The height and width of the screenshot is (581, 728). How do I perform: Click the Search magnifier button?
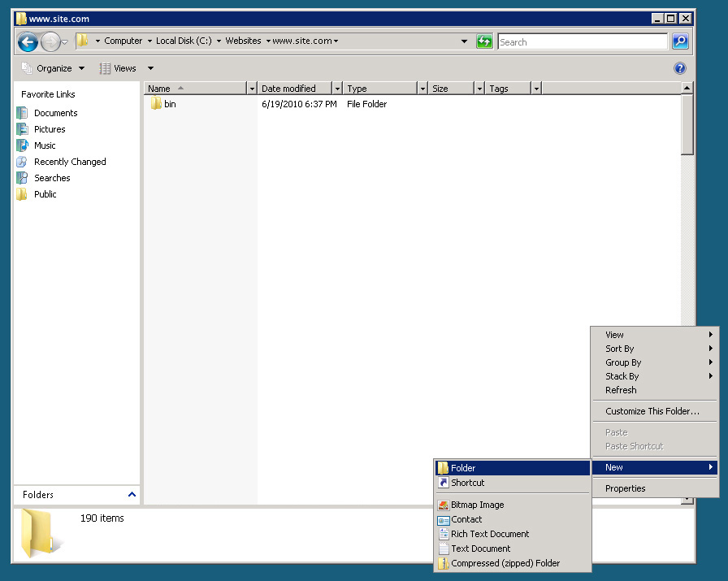click(x=680, y=41)
